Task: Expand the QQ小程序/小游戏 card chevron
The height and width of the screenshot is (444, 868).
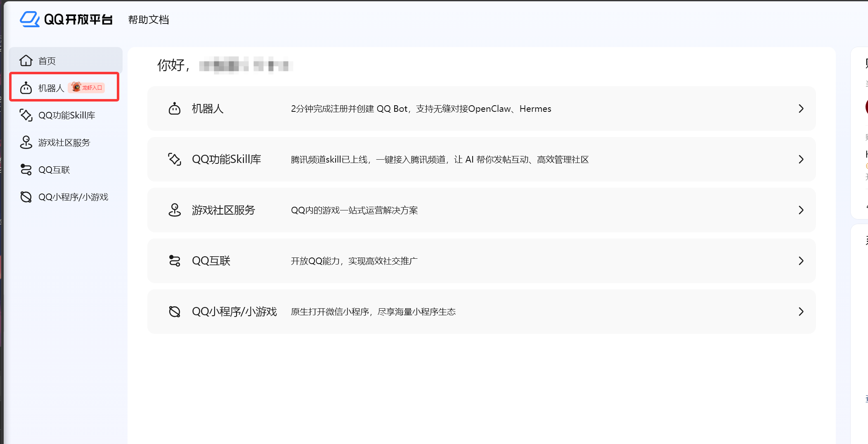Action: [801, 312]
